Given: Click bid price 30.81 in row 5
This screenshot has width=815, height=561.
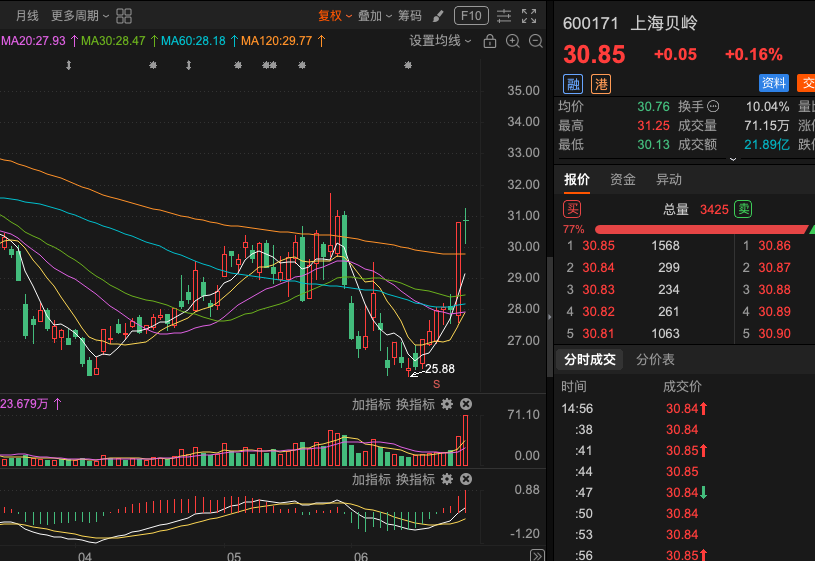Looking at the screenshot, I should [598, 334].
